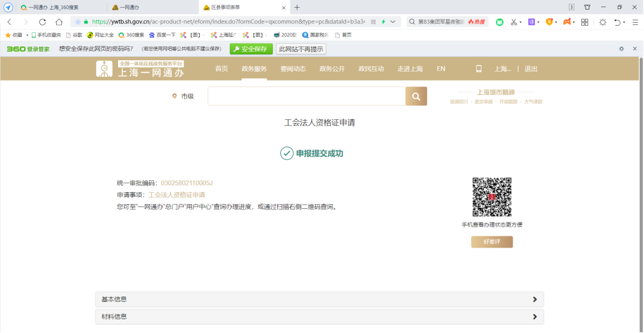Click the 好差评 rating button
The height and width of the screenshot is (333, 644).
491,242
